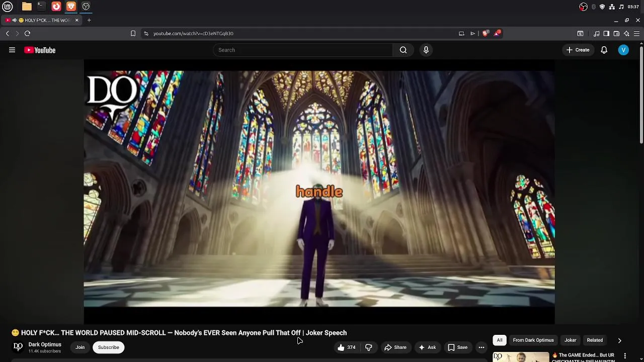Image resolution: width=644 pixels, height=362 pixels.
Task: Join the Dark Optimus channel membership
Action: click(x=80, y=347)
